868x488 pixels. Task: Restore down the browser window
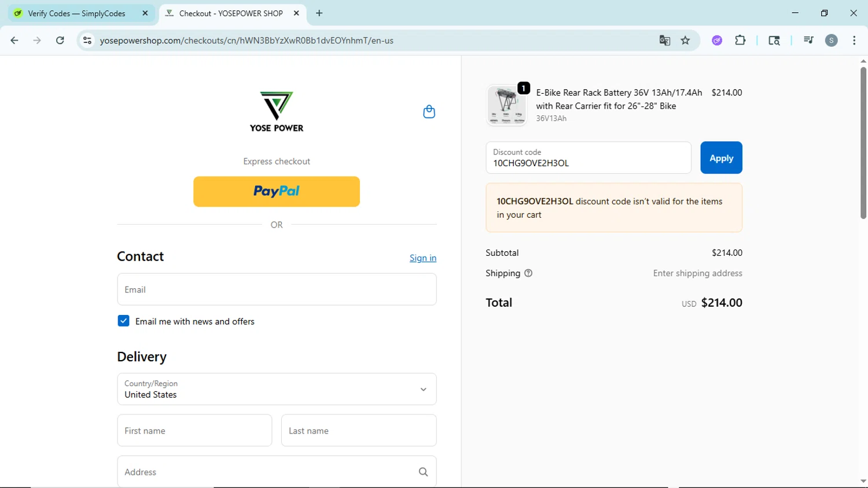pos(825,13)
